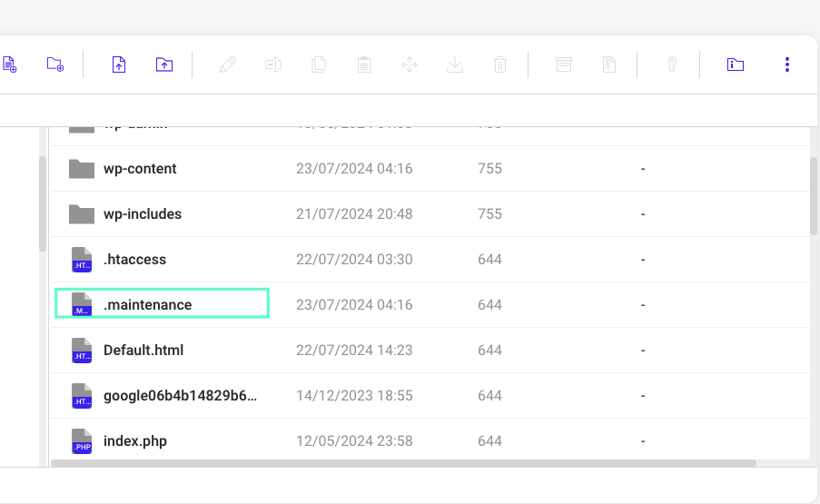Click the Rename toolbar icon
The width and height of the screenshot is (820, 504).
[273, 64]
